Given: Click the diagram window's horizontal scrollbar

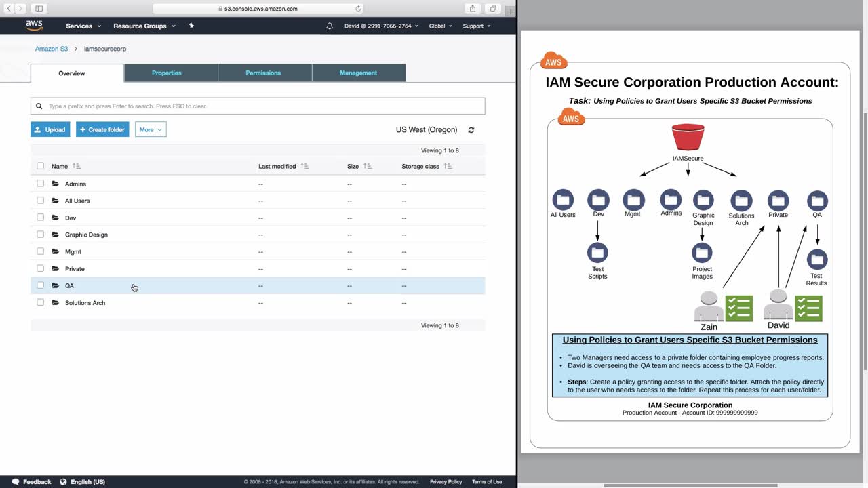Looking at the screenshot, I should [x=690, y=485].
